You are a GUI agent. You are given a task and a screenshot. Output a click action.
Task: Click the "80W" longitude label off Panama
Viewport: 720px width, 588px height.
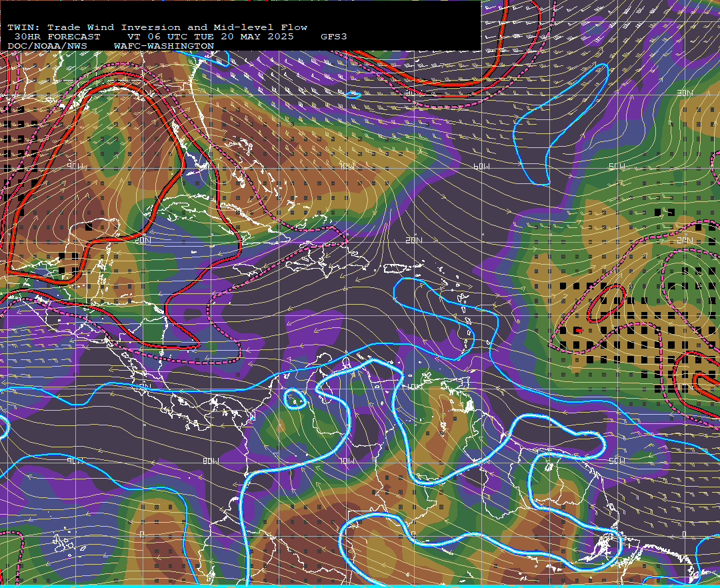[x=211, y=461]
